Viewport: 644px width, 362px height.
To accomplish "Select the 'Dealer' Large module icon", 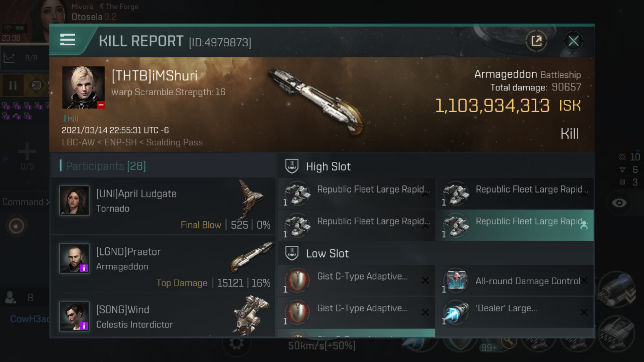I will click(x=456, y=312).
